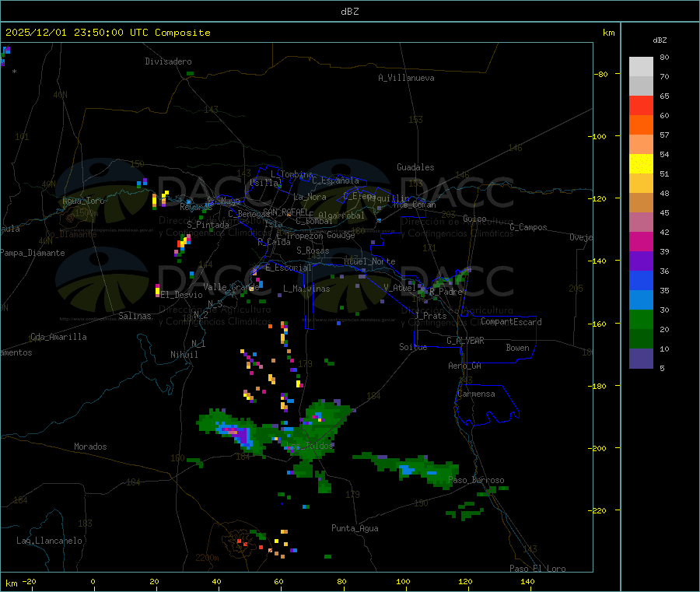Click the La_Nora map label
Screen dimensions: 700x592
click(x=310, y=197)
